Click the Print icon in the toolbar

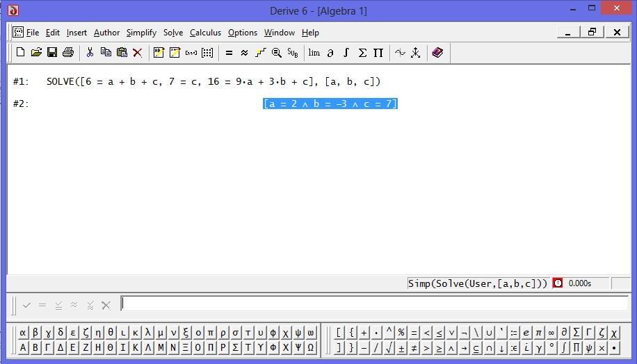[x=68, y=52]
